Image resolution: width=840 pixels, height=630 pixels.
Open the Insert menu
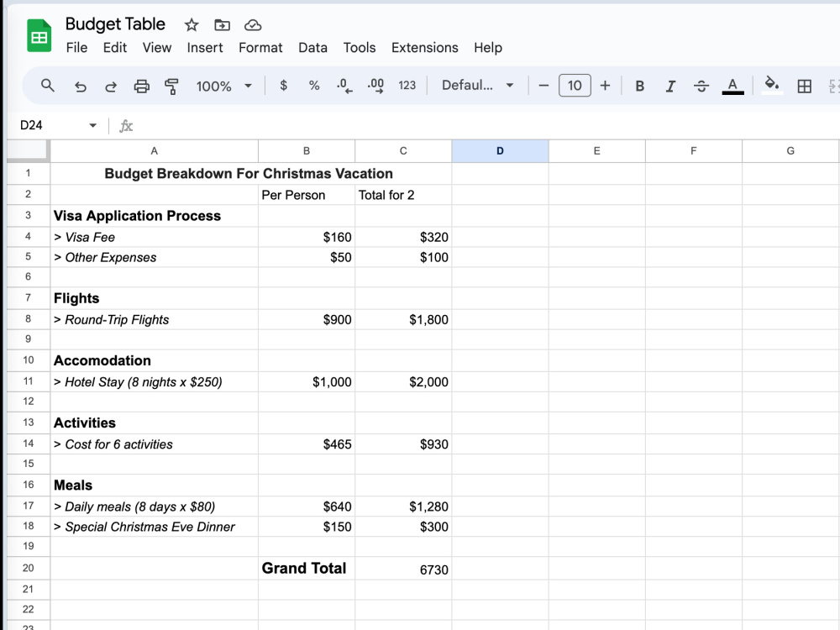click(205, 48)
